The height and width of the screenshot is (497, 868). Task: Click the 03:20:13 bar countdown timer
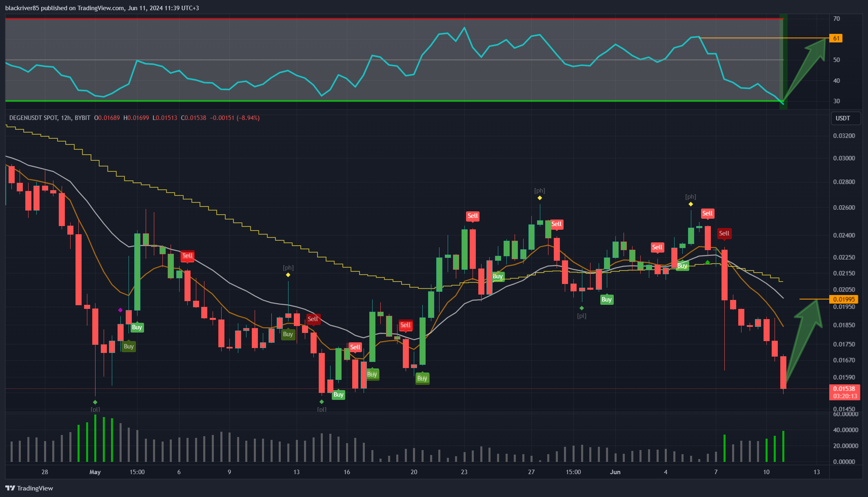(x=844, y=396)
